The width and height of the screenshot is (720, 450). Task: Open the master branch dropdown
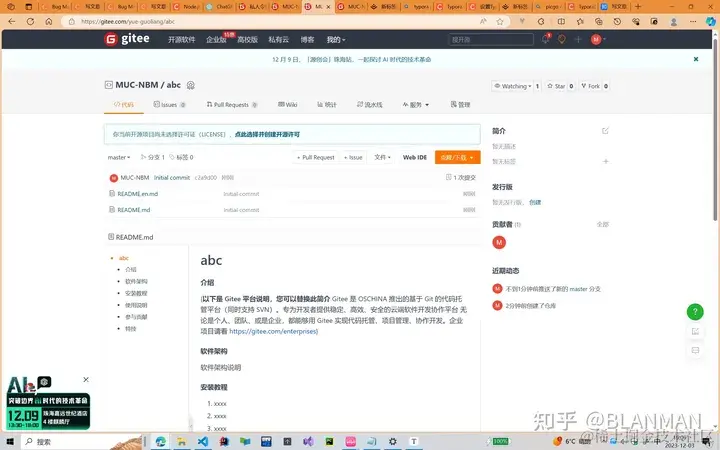coord(119,157)
